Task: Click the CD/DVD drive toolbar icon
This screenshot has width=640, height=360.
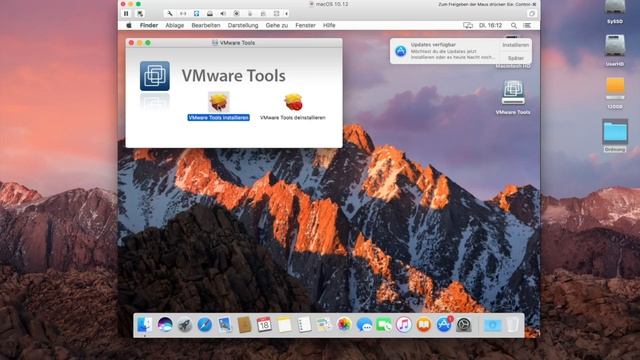Action: (210, 13)
